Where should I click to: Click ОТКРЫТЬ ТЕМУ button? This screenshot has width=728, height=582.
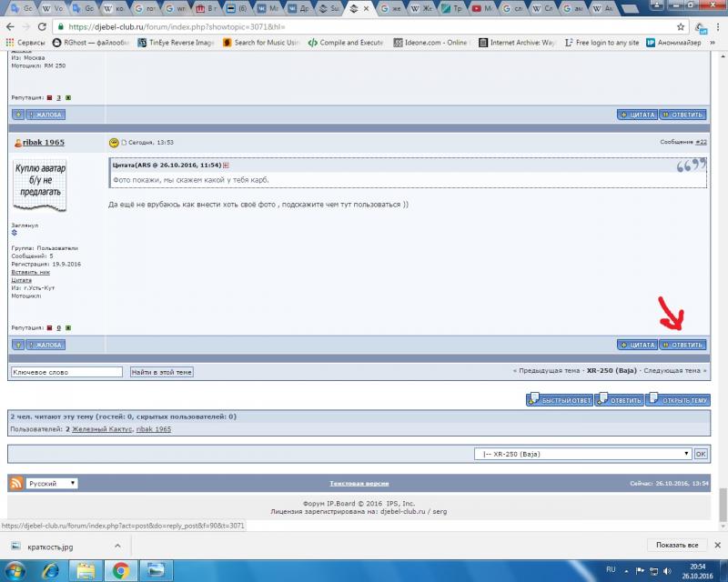pyautogui.click(x=678, y=399)
